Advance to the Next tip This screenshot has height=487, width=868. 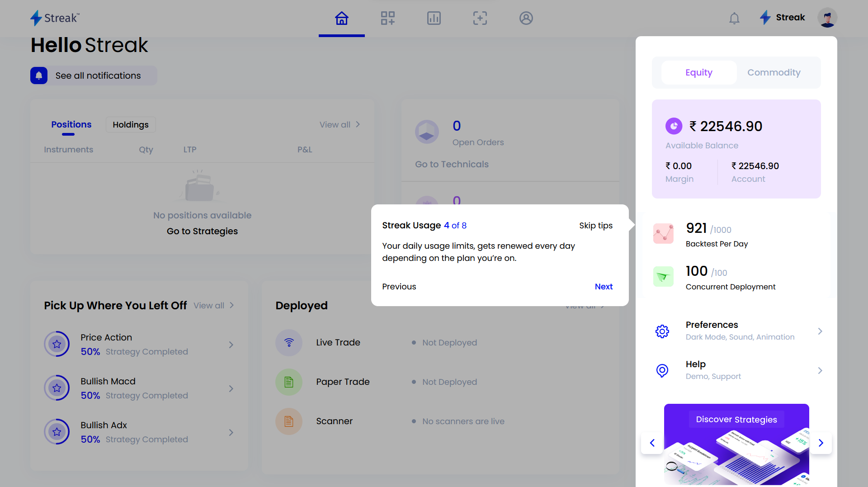(x=604, y=286)
